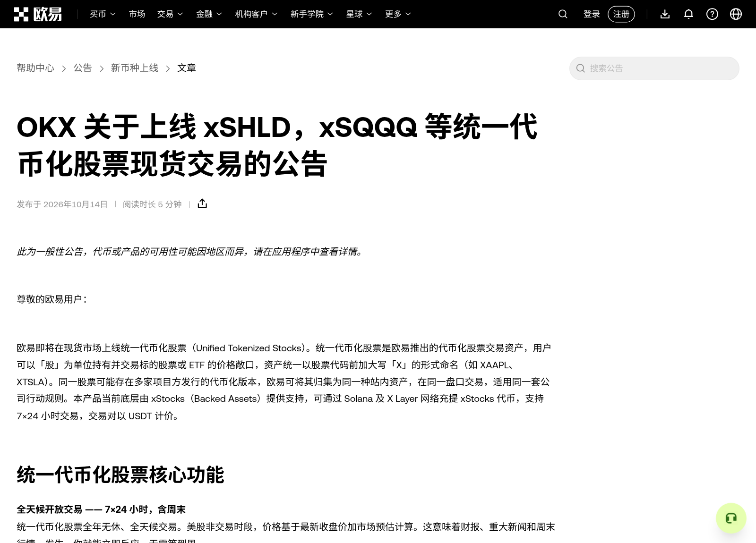Open the customer support chat bubble

(x=731, y=518)
